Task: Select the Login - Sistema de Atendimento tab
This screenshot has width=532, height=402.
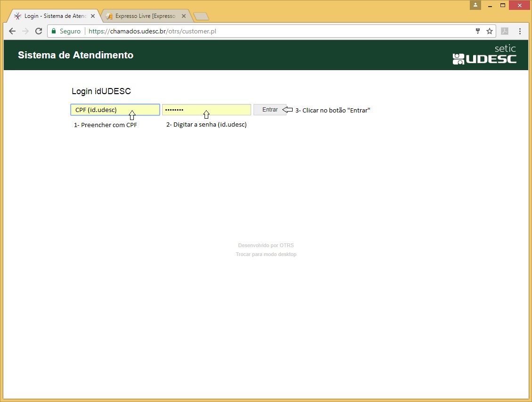Action: pyautogui.click(x=54, y=16)
